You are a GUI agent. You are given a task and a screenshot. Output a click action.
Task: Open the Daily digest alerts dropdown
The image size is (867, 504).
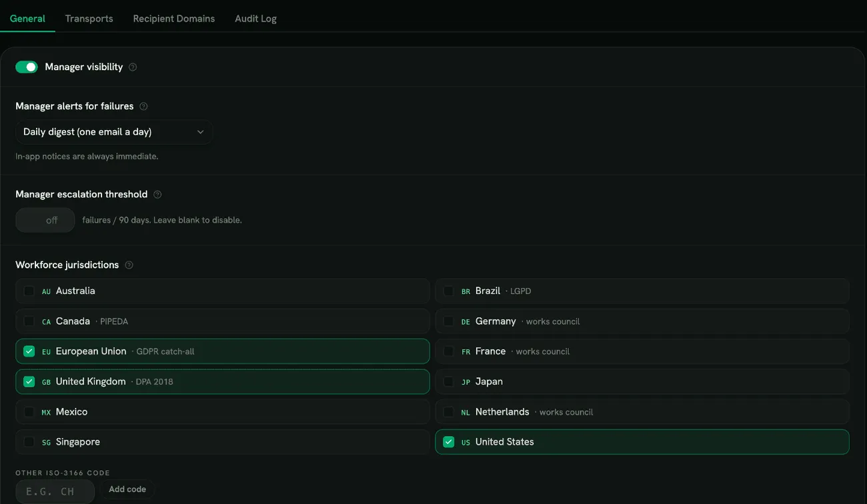coord(114,132)
